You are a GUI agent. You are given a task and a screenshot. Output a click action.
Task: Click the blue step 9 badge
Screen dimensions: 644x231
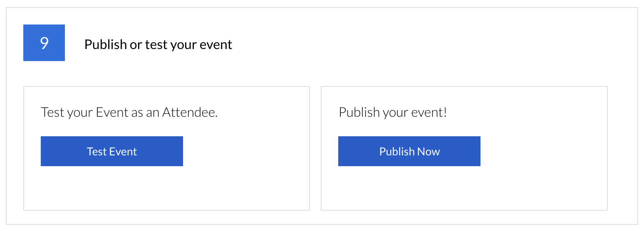pos(44,43)
